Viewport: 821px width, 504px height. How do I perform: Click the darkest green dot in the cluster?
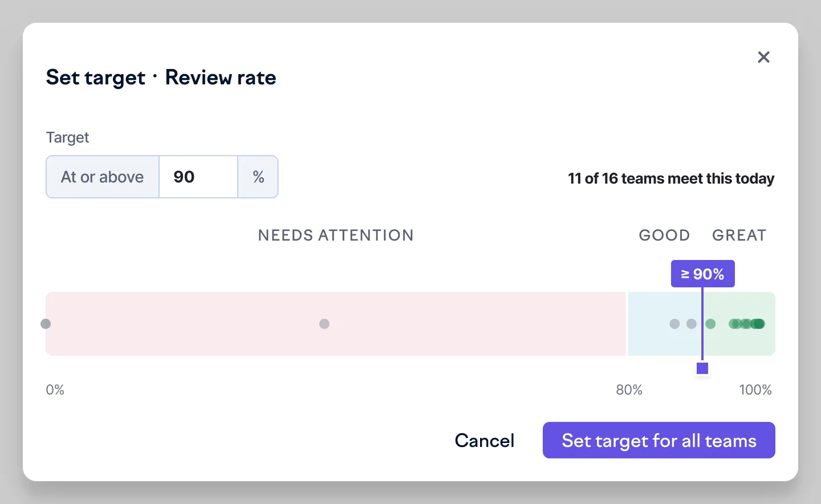tap(758, 324)
